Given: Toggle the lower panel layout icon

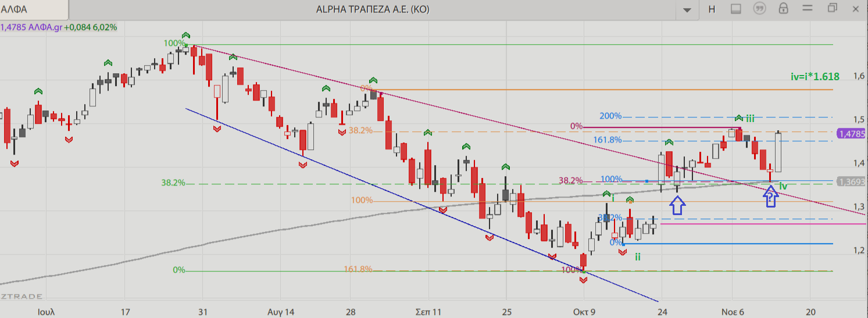Looking at the screenshot, I should pos(736,9).
